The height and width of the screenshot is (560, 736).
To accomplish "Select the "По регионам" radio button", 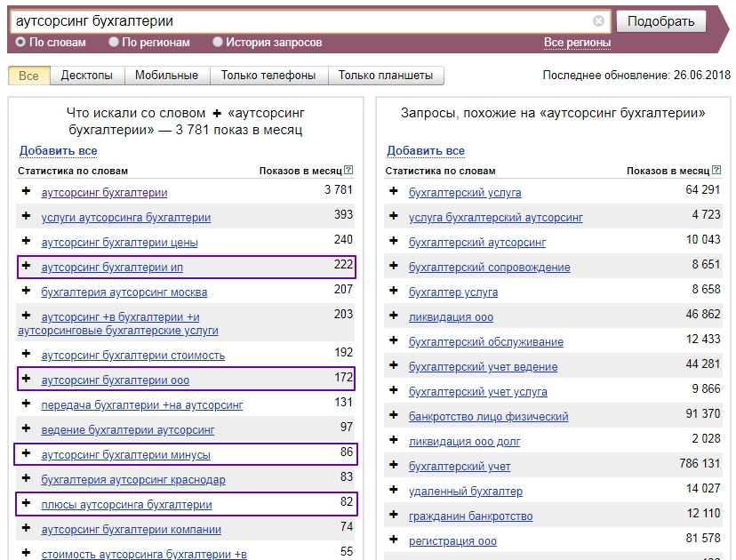I will pyautogui.click(x=114, y=42).
